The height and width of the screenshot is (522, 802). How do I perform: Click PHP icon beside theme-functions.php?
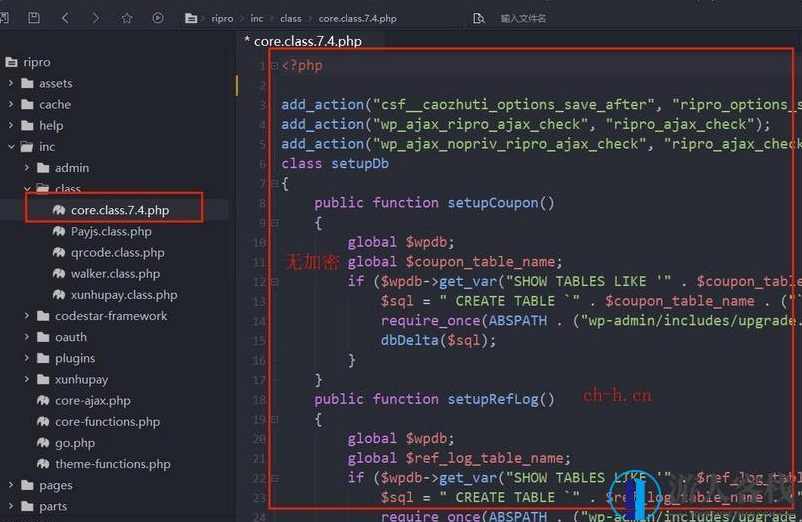pos(43,464)
